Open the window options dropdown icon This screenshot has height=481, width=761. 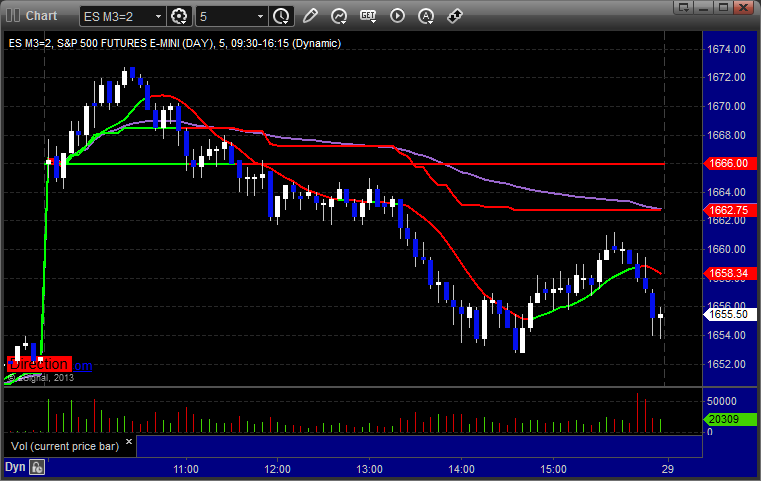pyautogui.click(x=684, y=7)
